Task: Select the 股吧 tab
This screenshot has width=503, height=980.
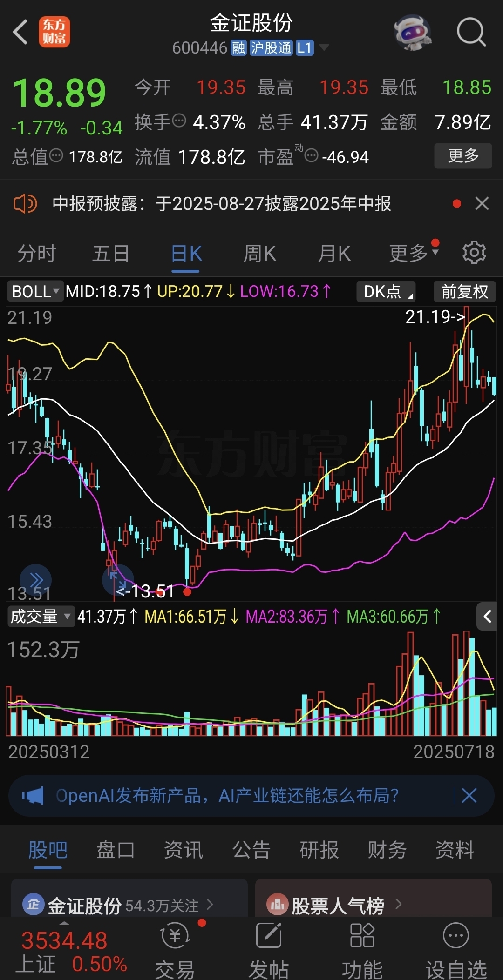Action: click(48, 850)
